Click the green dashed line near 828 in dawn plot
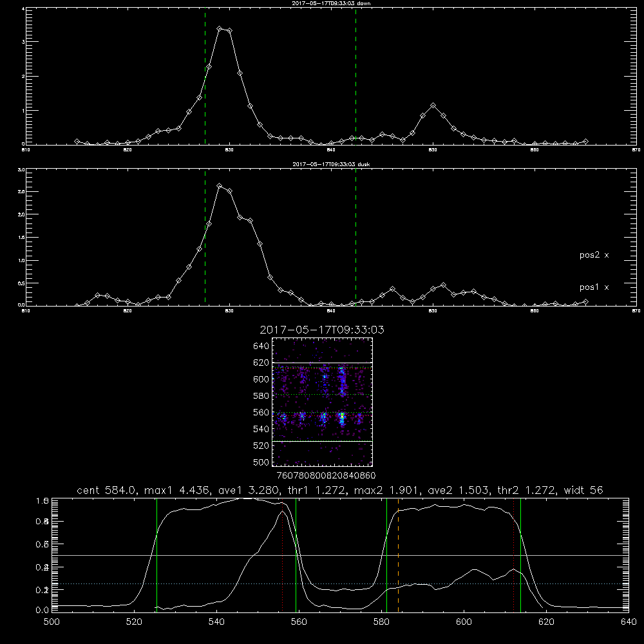Image resolution: width=644 pixels, height=644 pixels. click(205, 77)
